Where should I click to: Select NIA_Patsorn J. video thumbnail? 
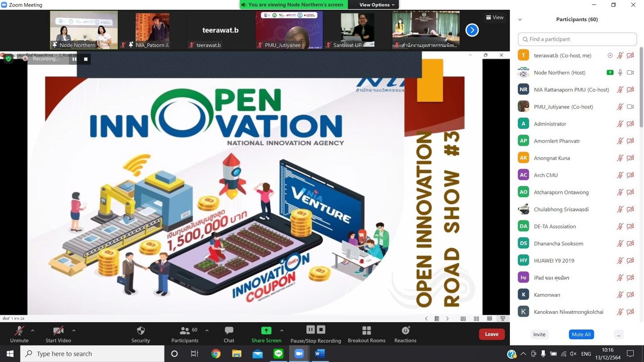tap(153, 30)
